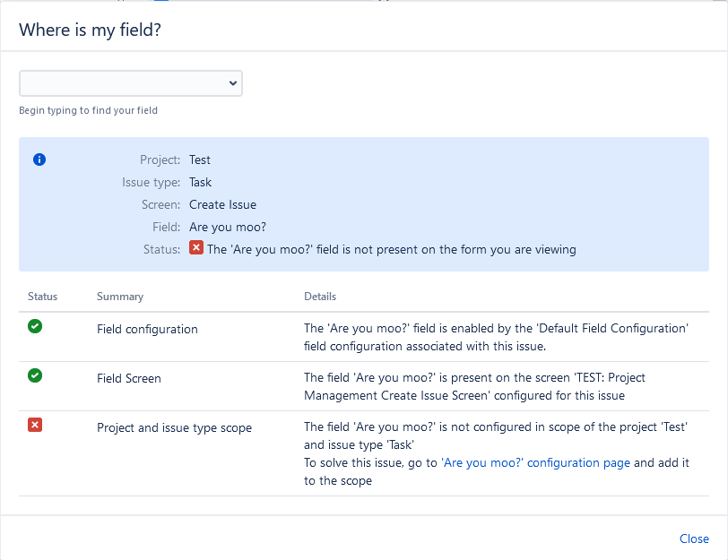Click the Screen value 'Create Issue'
Screen dimensions: 728x560
click(222, 204)
